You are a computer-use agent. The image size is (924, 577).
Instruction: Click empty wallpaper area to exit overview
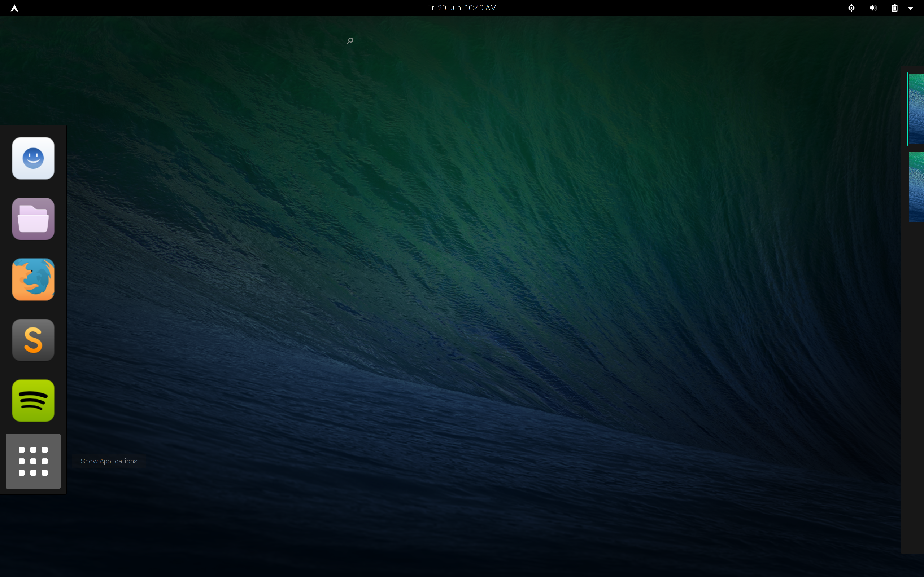(458, 267)
